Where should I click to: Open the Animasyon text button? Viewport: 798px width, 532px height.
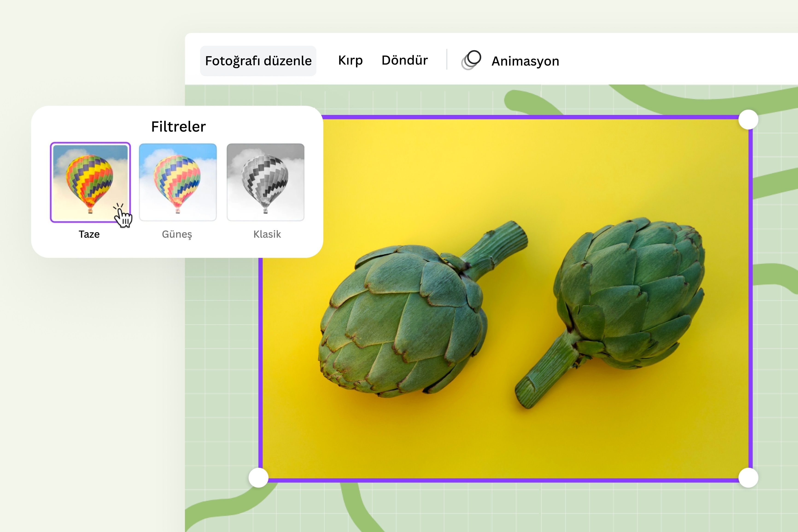click(x=525, y=61)
